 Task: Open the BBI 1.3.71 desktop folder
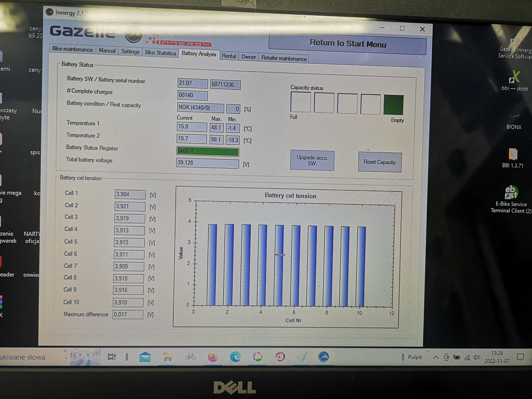tap(512, 158)
